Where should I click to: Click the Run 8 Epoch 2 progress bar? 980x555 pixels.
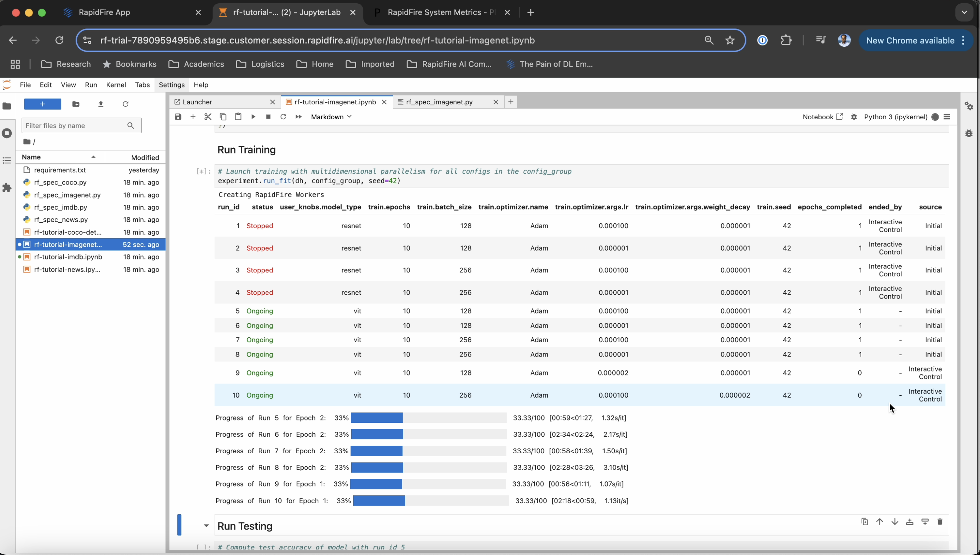click(429, 467)
